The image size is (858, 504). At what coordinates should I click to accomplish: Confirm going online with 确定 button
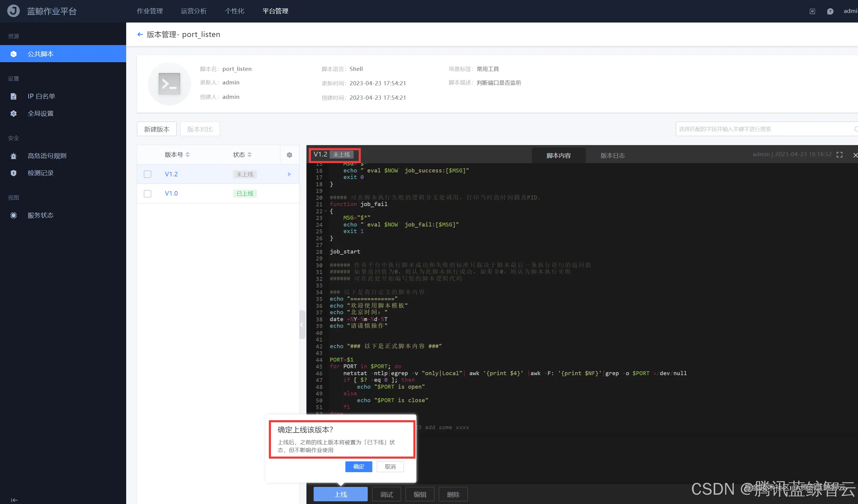pyautogui.click(x=358, y=466)
